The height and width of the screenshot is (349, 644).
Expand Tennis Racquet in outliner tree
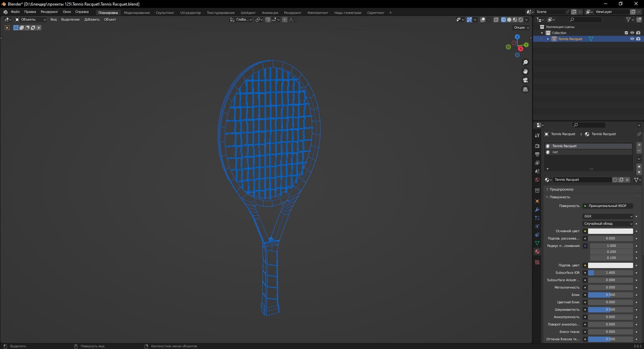point(548,39)
